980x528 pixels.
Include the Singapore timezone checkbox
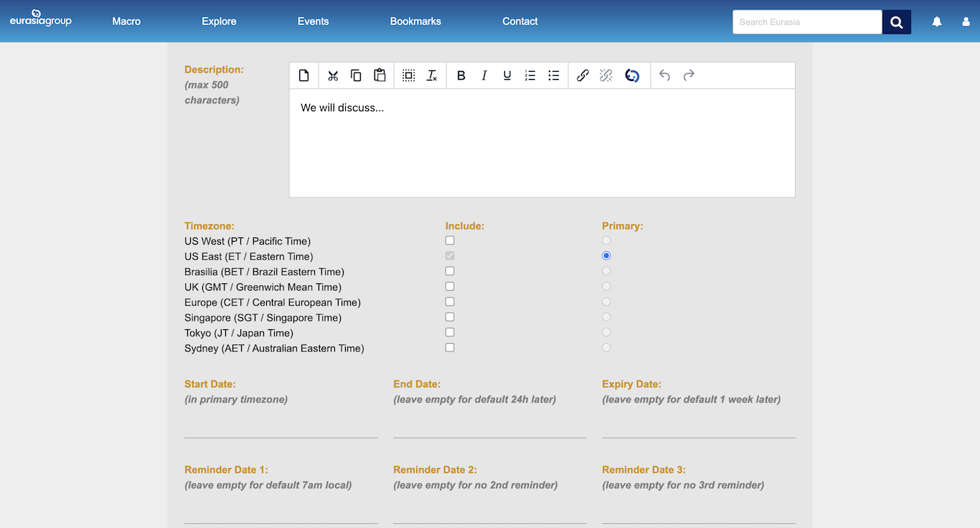coord(450,317)
